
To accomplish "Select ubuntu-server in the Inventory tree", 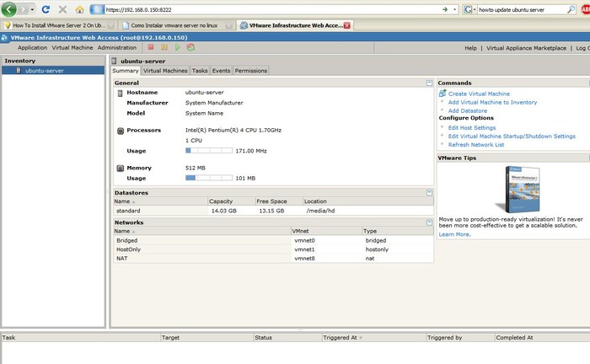I will click(x=44, y=71).
